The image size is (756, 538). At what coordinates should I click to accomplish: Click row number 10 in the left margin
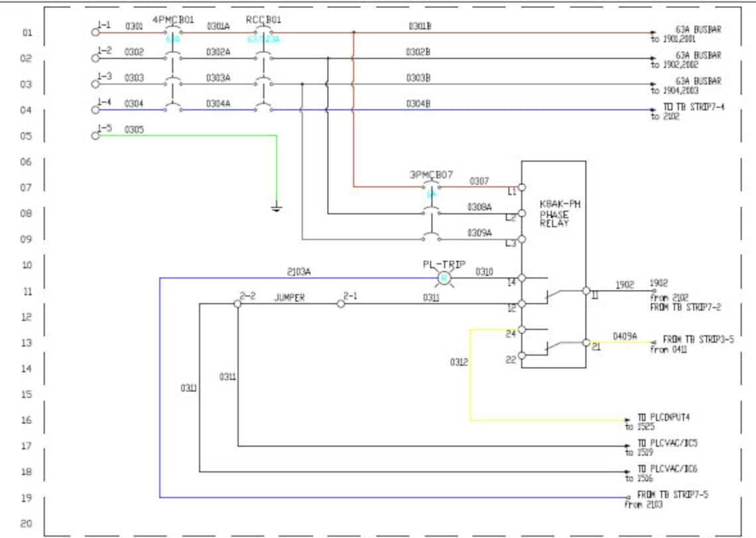[27, 264]
